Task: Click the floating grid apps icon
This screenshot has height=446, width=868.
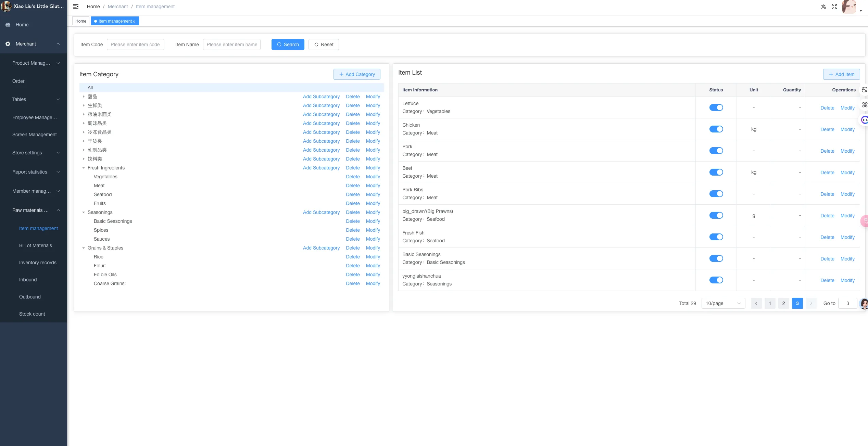Action: click(865, 105)
